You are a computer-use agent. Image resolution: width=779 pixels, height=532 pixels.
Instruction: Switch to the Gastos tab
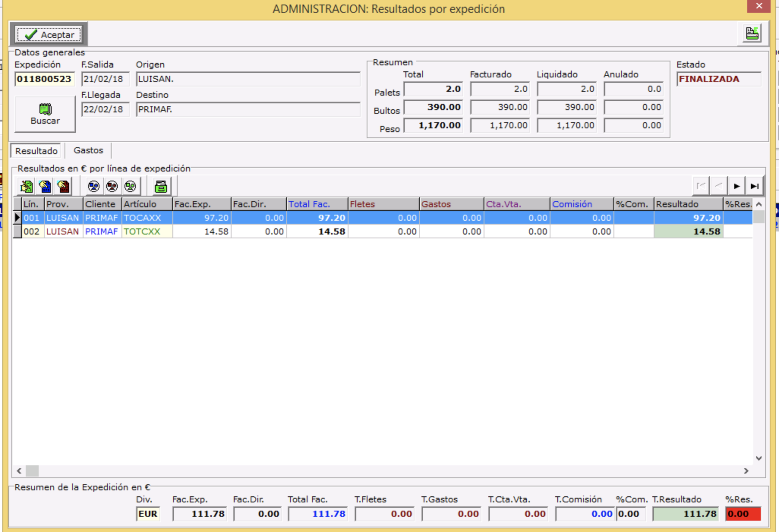coord(88,151)
